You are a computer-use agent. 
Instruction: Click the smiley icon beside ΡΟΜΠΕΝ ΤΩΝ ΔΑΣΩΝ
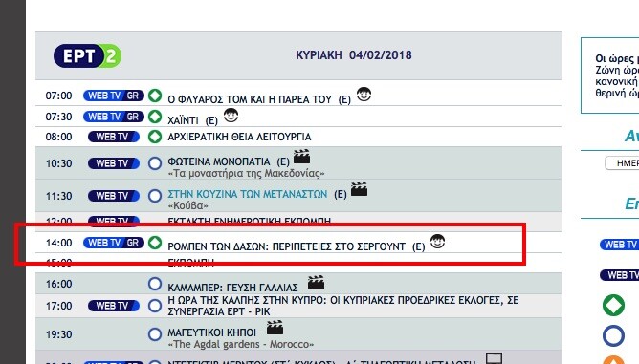[438, 241]
